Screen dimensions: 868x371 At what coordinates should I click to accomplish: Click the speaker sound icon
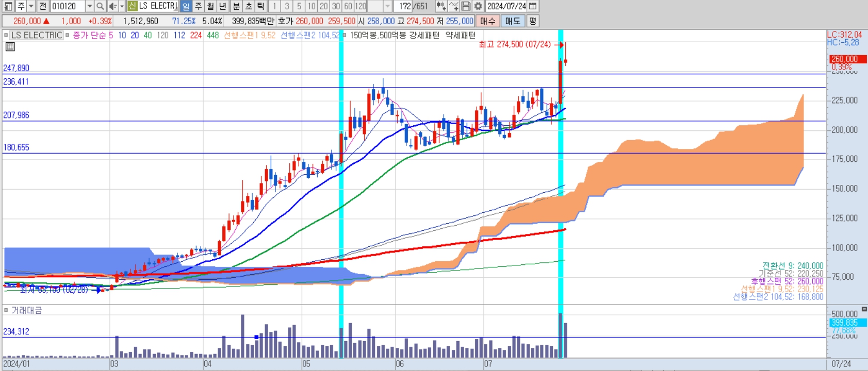(112, 6)
